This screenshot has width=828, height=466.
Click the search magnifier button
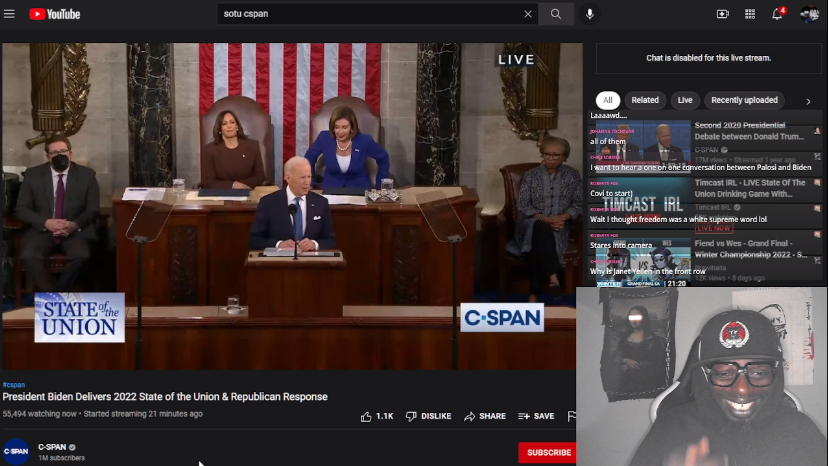pos(556,14)
